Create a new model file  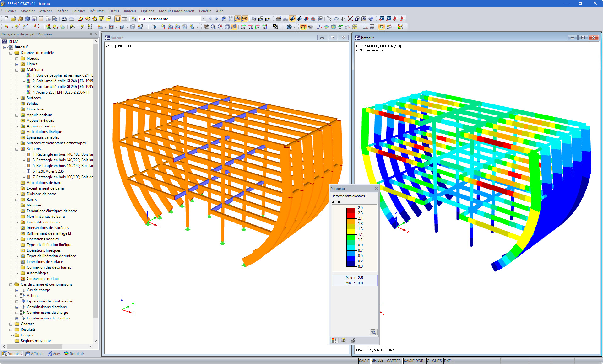point(6,19)
